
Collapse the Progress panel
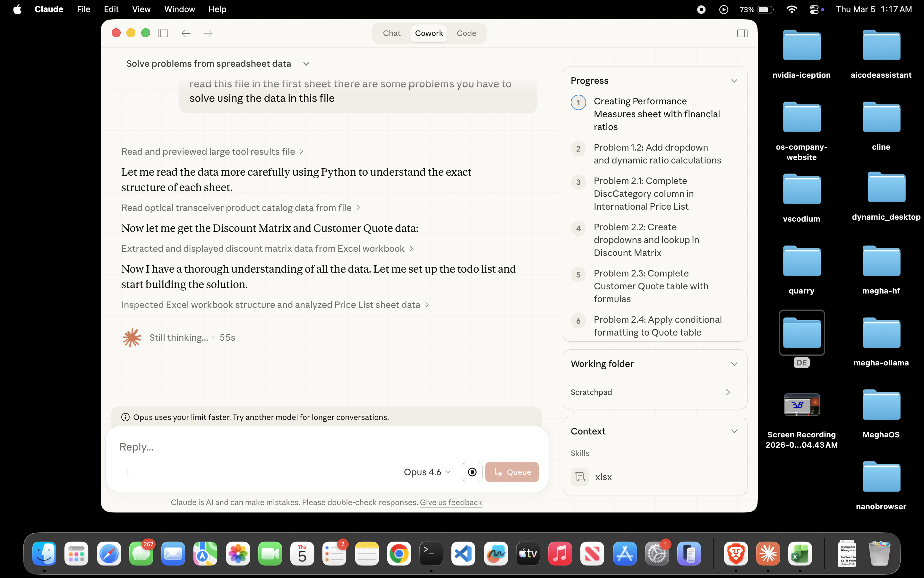tap(734, 81)
